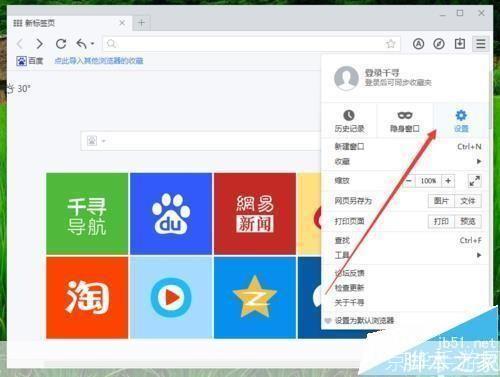
Task: Click the browser back arrow
Action: (20, 44)
